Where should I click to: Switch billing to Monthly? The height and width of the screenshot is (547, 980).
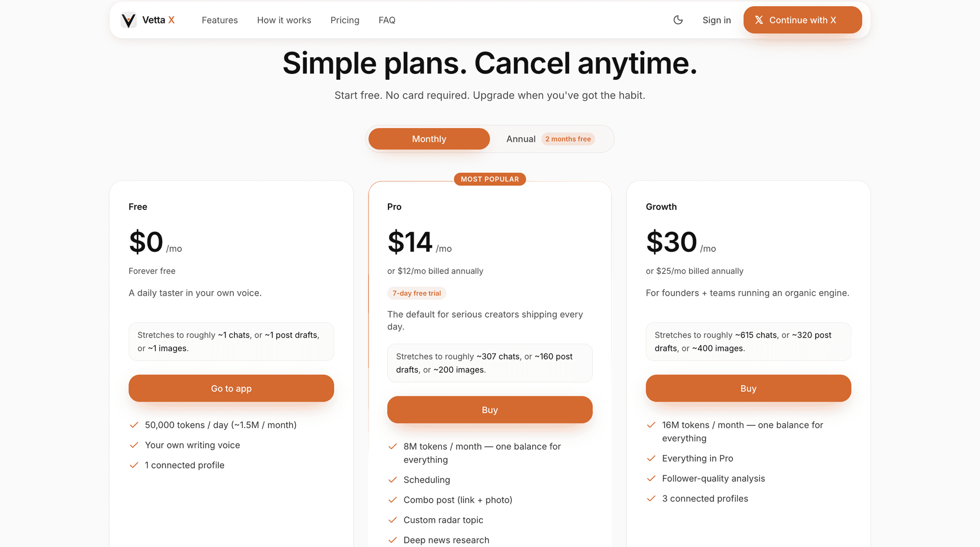click(429, 139)
